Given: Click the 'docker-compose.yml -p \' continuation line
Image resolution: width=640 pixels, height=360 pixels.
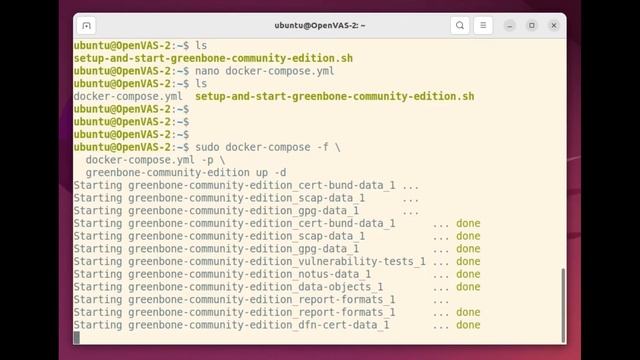Looking at the screenshot, I should (155, 160).
